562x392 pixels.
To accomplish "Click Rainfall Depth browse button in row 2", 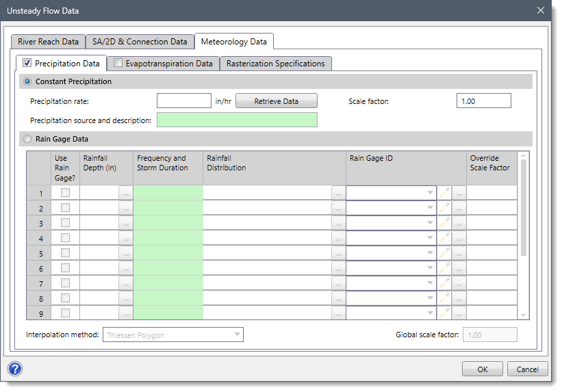I will [126, 208].
